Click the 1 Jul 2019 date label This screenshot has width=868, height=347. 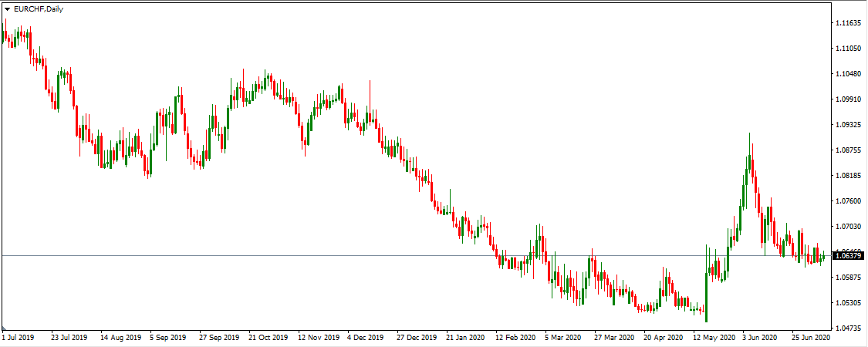coord(18,337)
